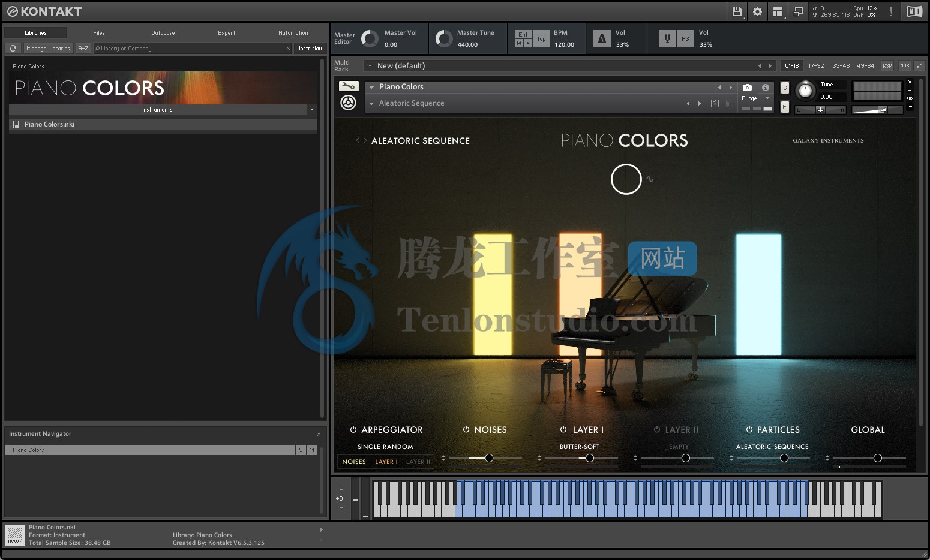Click the A-Z sort button
930x560 pixels.
pyautogui.click(x=83, y=49)
